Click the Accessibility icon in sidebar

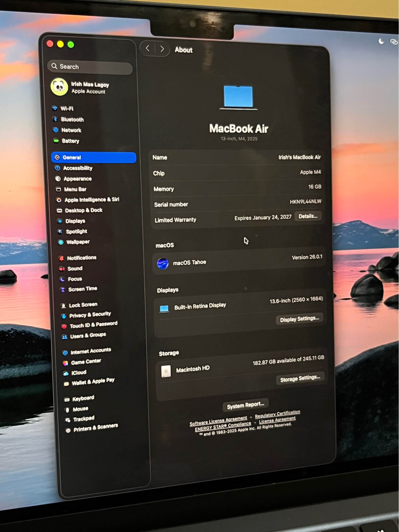coord(58,168)
